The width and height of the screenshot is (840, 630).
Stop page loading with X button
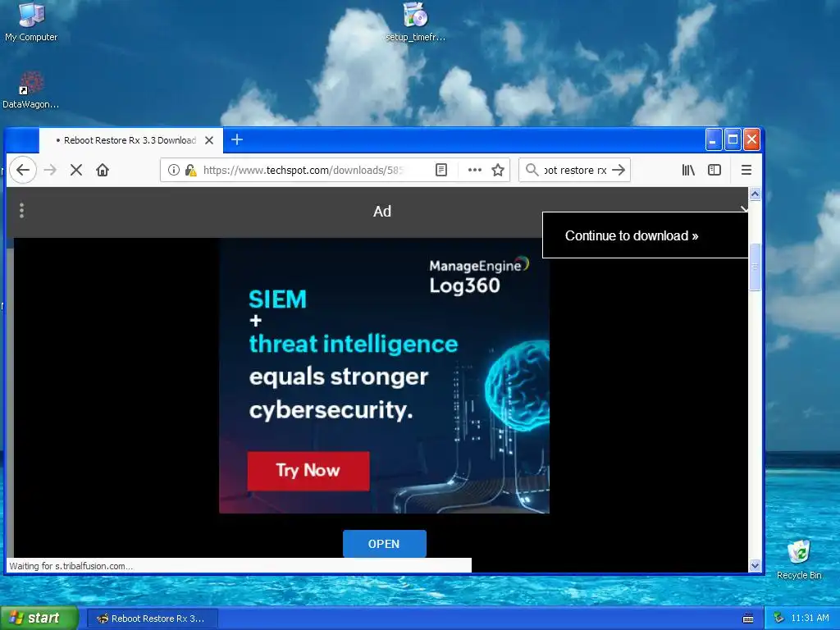[76, 170]
